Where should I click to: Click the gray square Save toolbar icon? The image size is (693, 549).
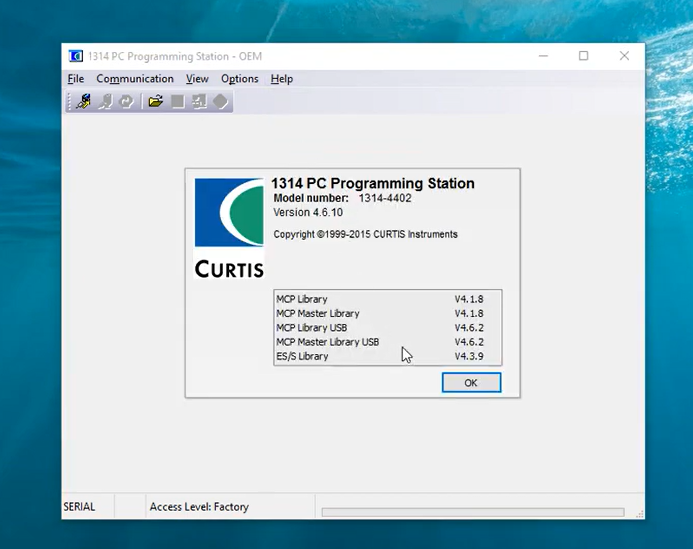pos(177,101)
